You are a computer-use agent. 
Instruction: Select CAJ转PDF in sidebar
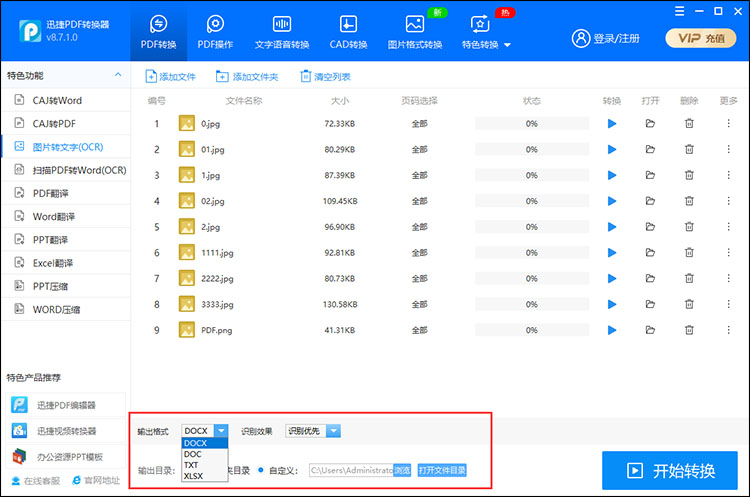pyautogui.click(x=66, y=123)
